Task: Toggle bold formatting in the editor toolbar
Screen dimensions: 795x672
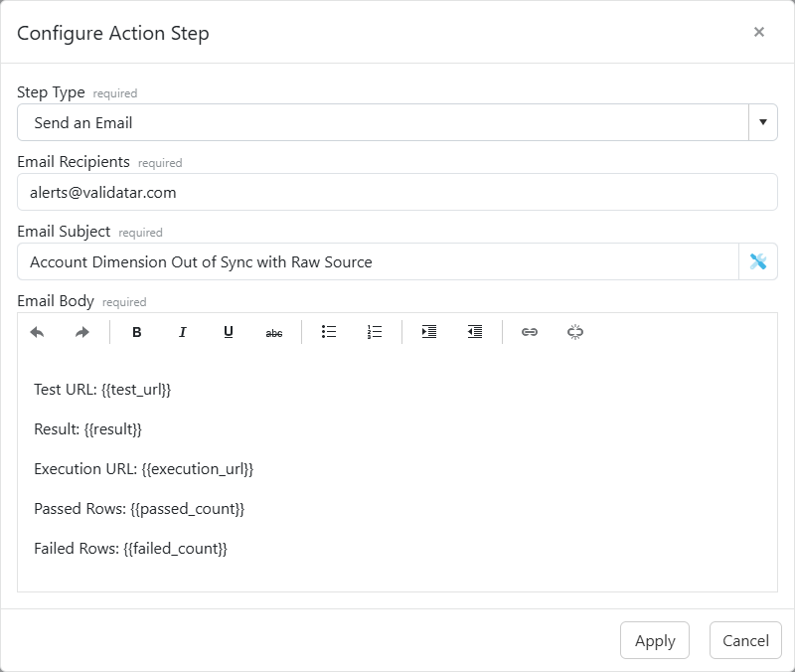Action: click(x=136, y=332)
